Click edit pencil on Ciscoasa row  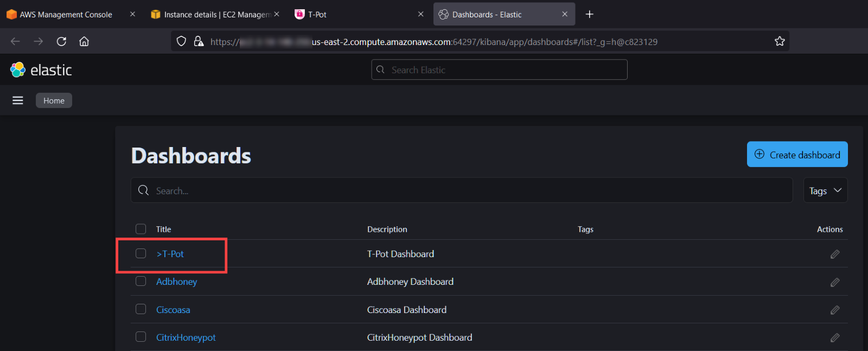[x=835, y=310]
